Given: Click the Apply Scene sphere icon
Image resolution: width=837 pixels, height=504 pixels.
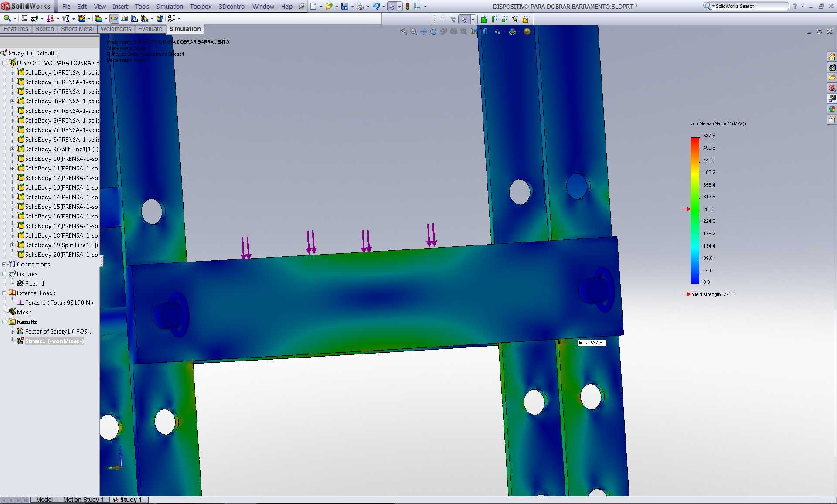Looking at the screenshot, I should 527,31.
